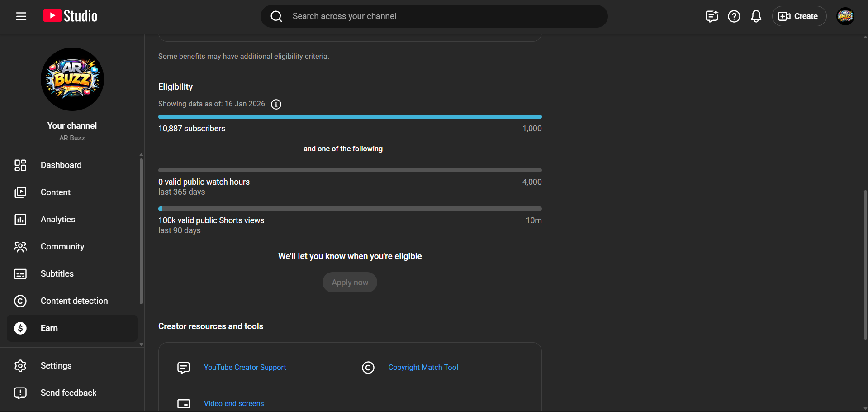Click the subscribers progress bar

(x=350, y=117)
